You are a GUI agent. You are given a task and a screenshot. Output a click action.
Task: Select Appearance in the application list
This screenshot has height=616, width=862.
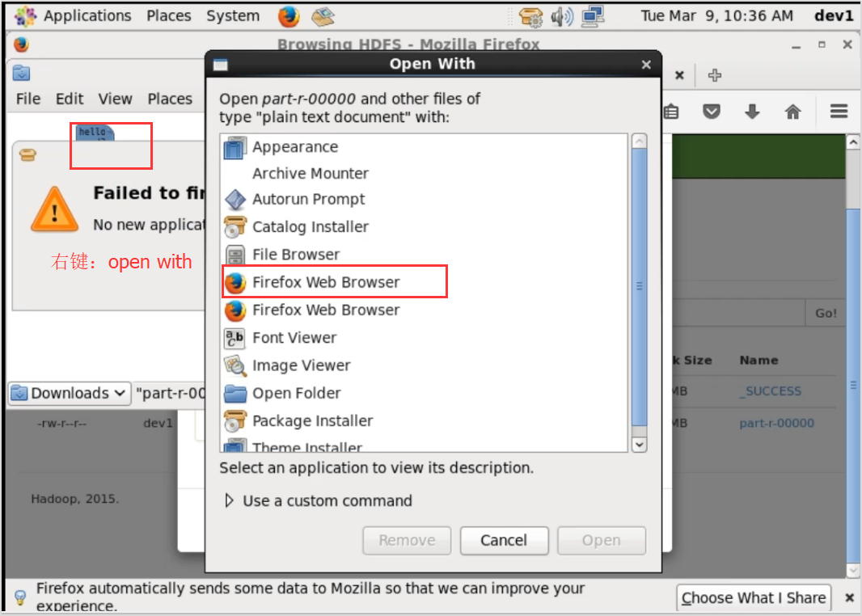coord(424,147)
